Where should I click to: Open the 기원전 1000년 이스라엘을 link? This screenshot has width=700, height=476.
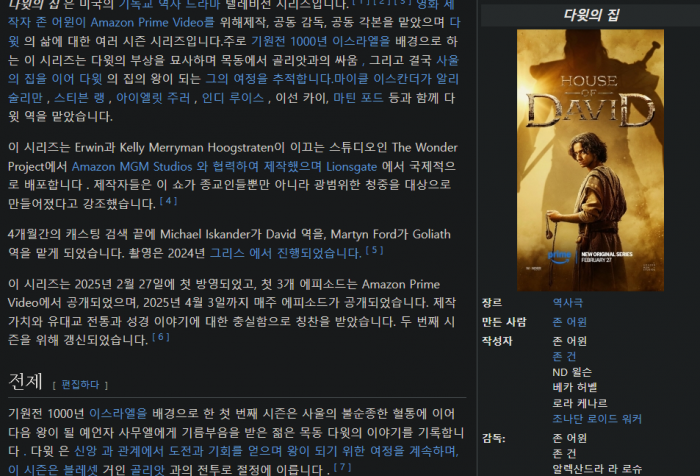[320, 42]
